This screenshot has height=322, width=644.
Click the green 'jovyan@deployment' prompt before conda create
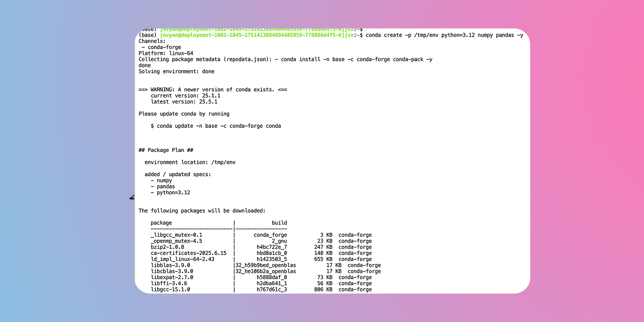point(257,35)
